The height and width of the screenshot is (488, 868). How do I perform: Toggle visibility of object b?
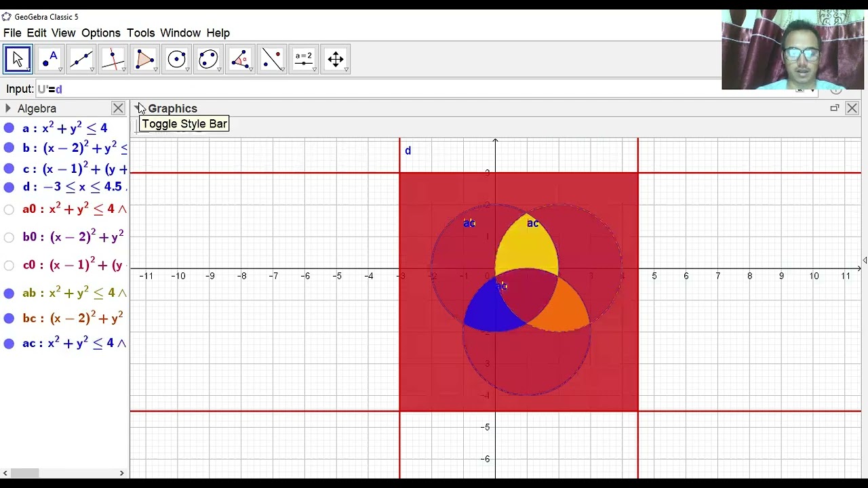(9, 148)
